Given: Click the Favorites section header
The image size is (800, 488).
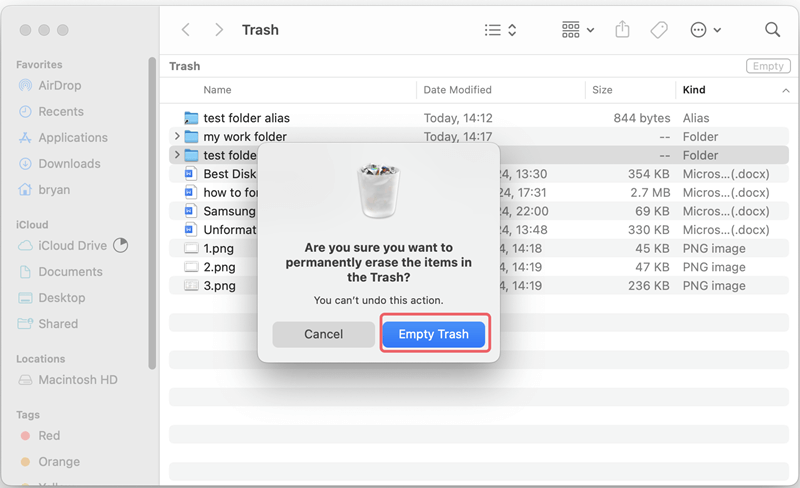Looking at the screenshot, I should [39, 64].
